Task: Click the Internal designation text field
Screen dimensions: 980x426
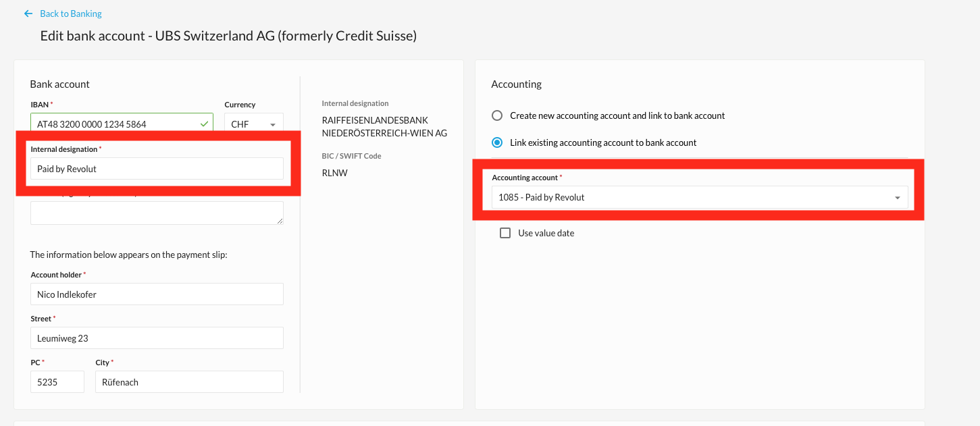Action: 156,169
